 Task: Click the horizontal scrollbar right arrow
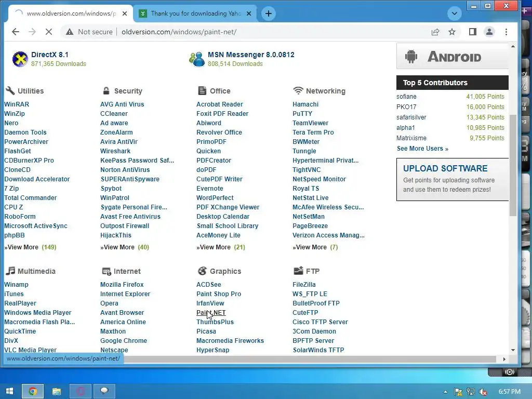[x=504, y=359]
